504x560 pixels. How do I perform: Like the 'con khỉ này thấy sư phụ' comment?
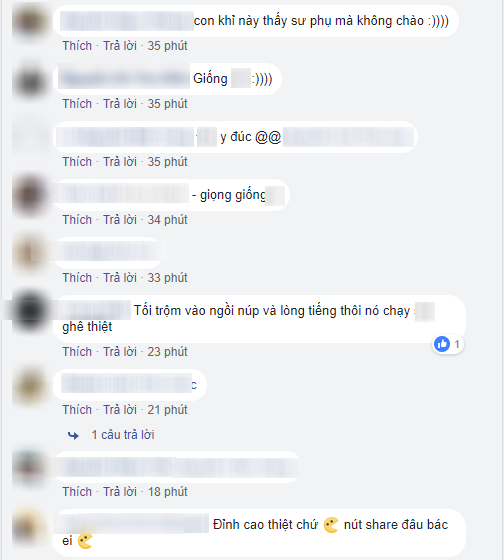(77, 46)
